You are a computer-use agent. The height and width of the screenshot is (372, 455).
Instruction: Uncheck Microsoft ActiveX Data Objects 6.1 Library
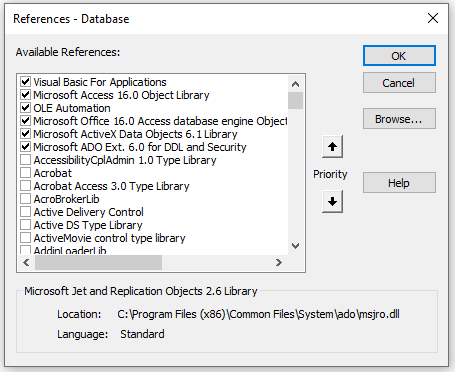[x=25, y=134]
